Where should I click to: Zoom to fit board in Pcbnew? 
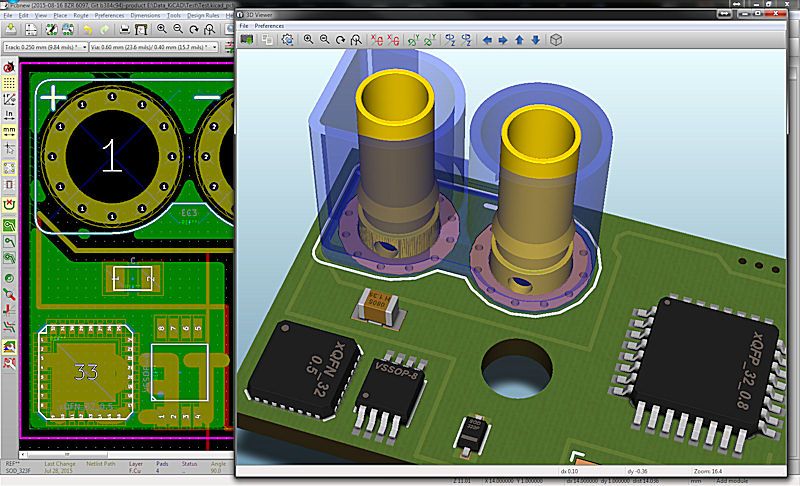click(x=209, y=30)
